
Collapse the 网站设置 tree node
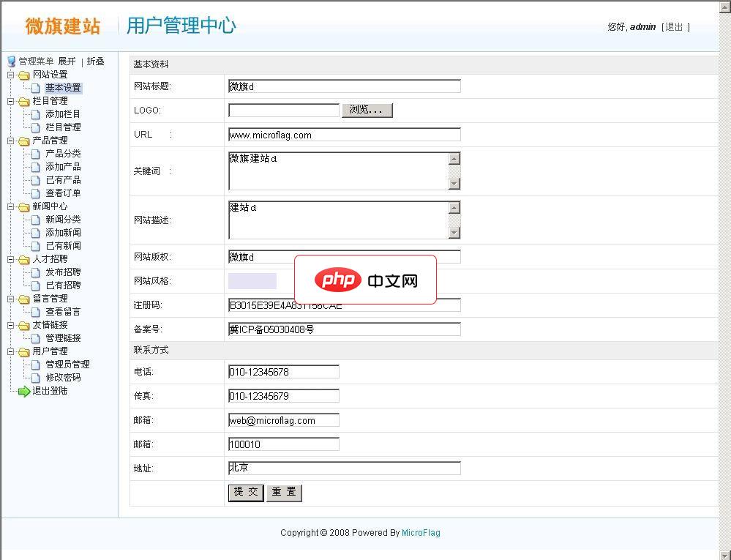click(10, 75)
